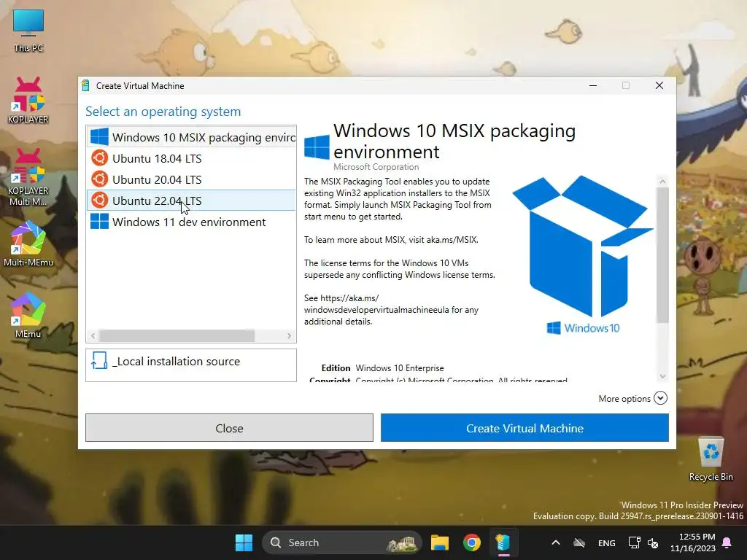The width and height of the screenshot is (747, 560).
Task: Click the muted volume tray icon
Action: pos(653,542)
